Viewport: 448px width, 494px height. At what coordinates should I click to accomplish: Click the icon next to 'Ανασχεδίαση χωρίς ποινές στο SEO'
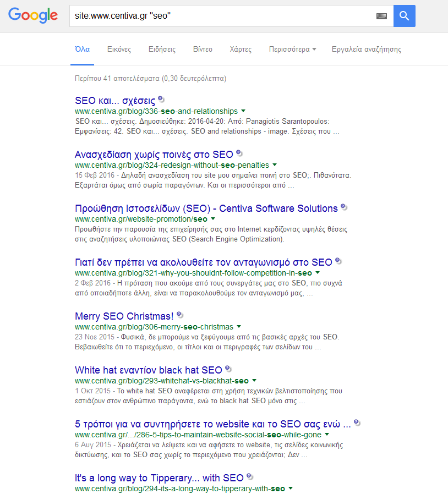(239, 153)
